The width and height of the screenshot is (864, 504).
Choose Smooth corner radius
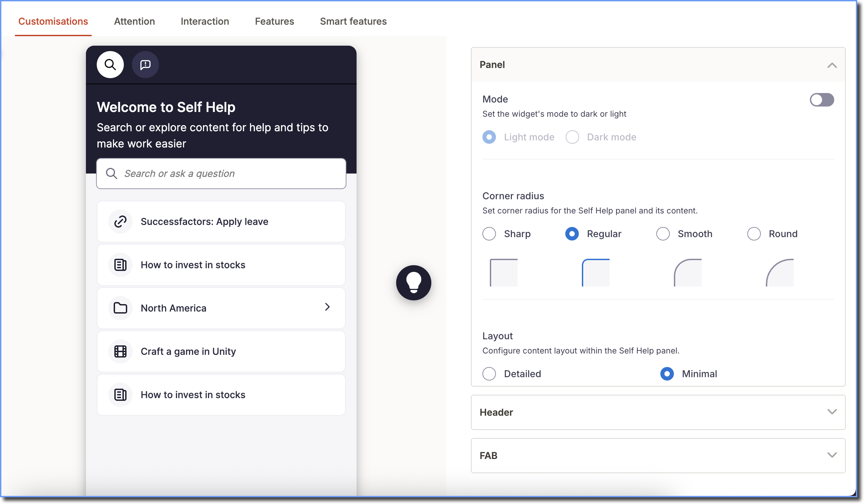point(663,234)
